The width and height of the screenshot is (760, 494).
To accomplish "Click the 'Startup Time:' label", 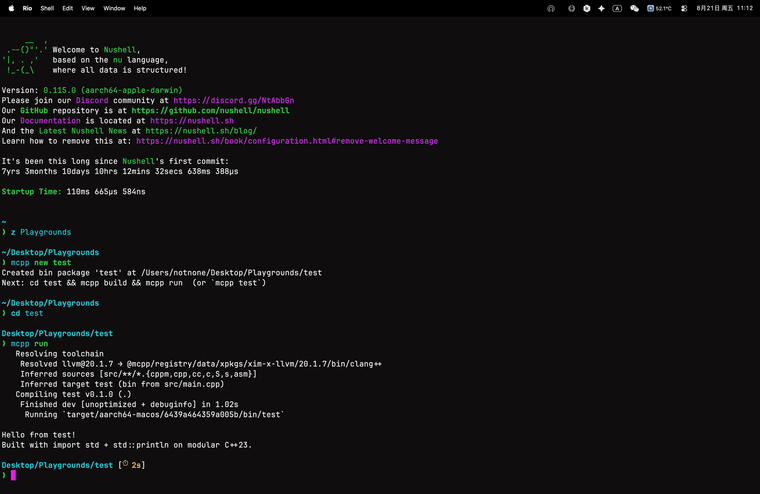I will [32, 191].
